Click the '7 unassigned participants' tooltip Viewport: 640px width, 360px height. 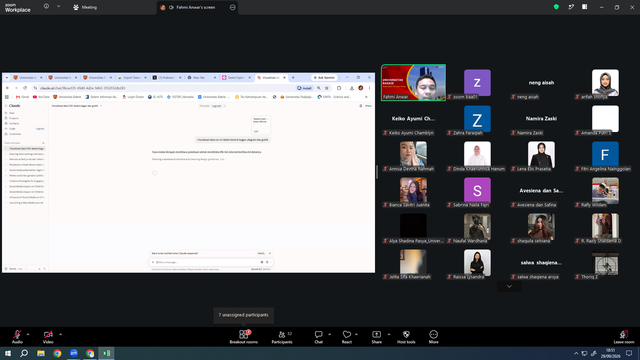click(244, 315)
